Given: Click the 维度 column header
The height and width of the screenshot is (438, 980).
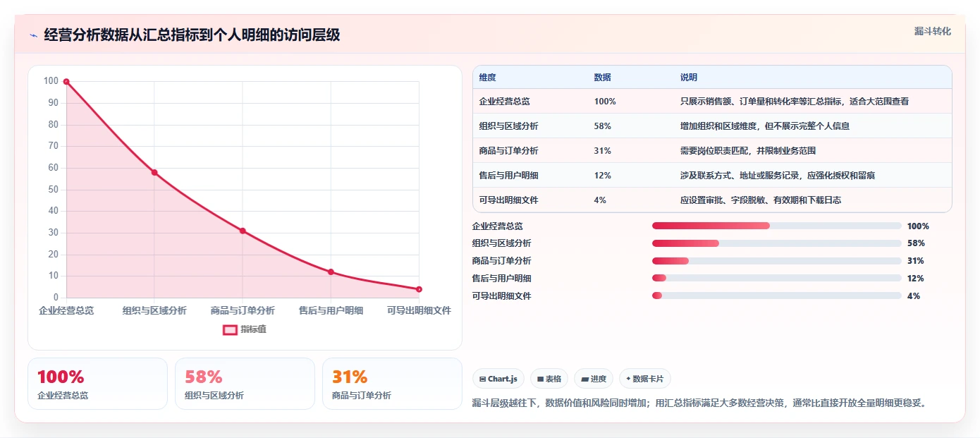Looking at the screenshot, I should click(488, 78).
